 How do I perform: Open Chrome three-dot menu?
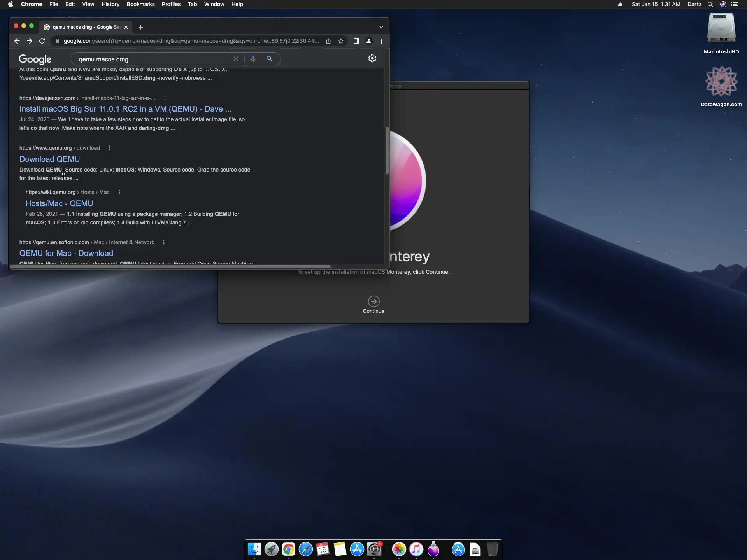381,41
